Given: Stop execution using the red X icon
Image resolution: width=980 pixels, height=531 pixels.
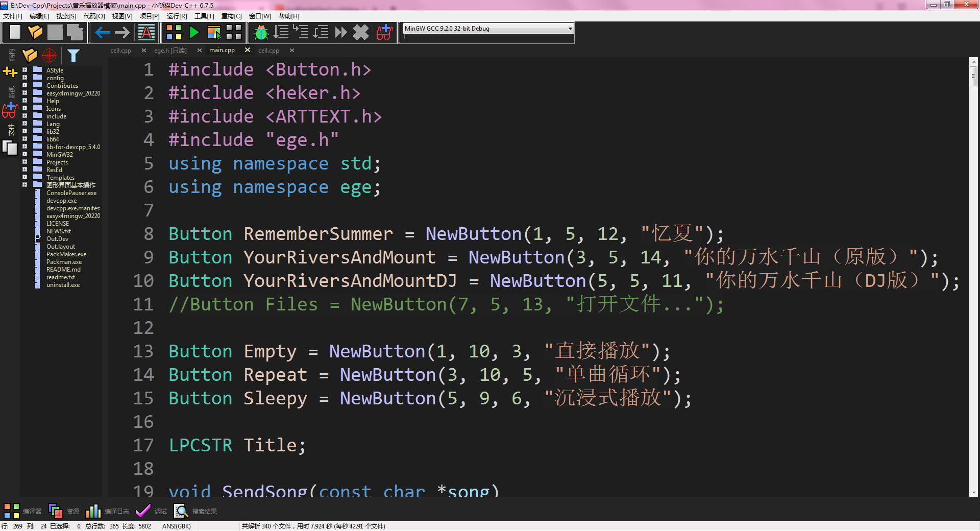Looking at the screenshot, I should 361,32.
